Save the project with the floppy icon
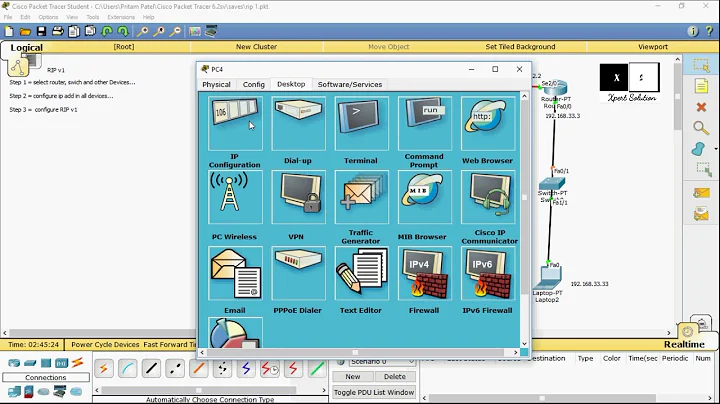Image resolution: width=720 pixels, height=404 pixels. (x=41, y=31)
